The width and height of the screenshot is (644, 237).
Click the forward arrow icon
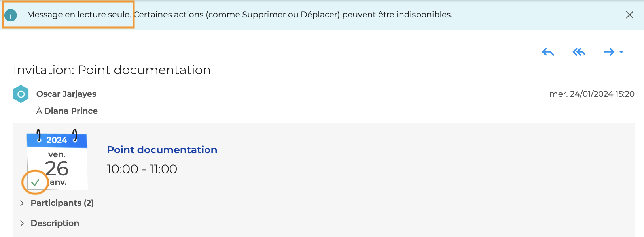click(x=609, y=52)
